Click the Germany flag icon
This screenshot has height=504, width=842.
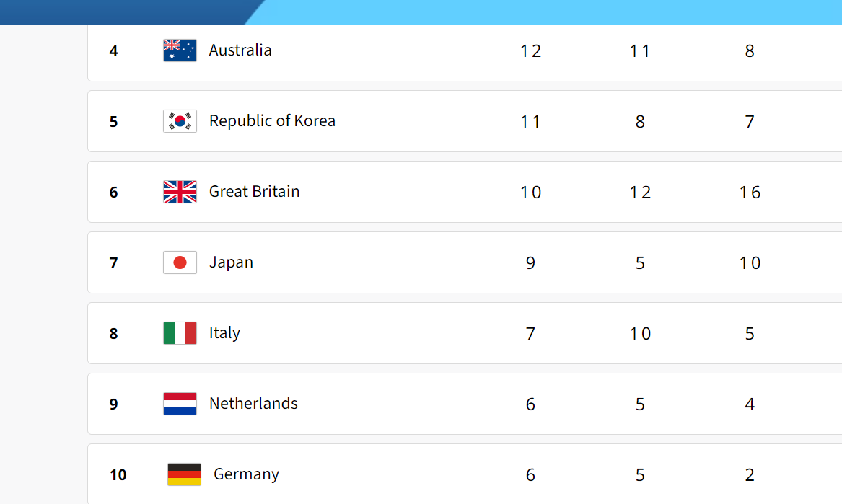click(184, 474)
